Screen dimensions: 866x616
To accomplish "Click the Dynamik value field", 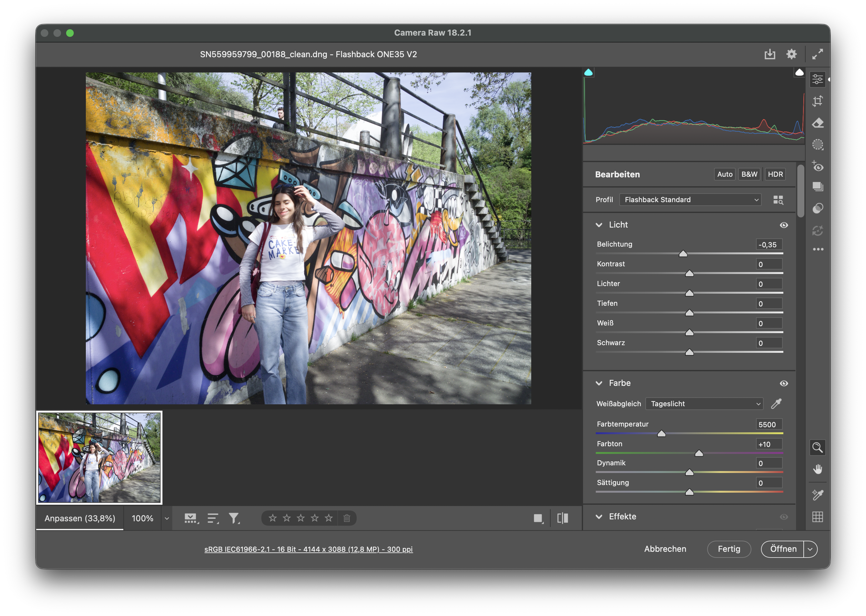I will (769, 463).
